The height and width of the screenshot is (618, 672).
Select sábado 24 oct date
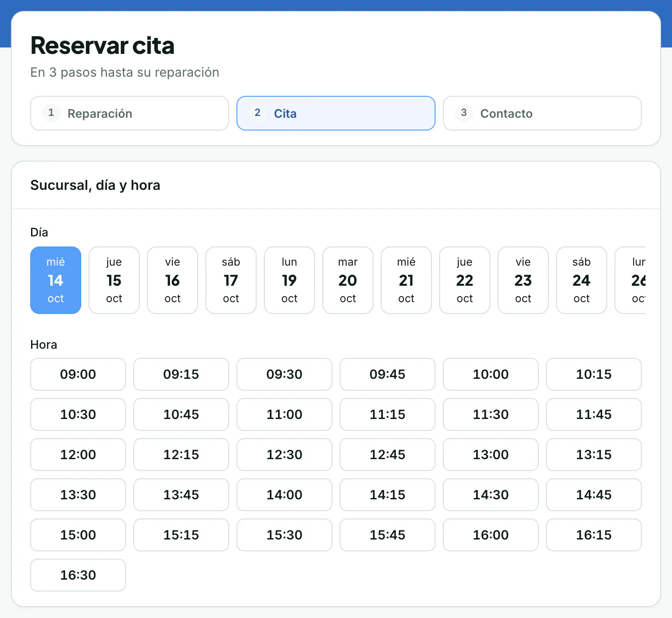tap(582, 280)
